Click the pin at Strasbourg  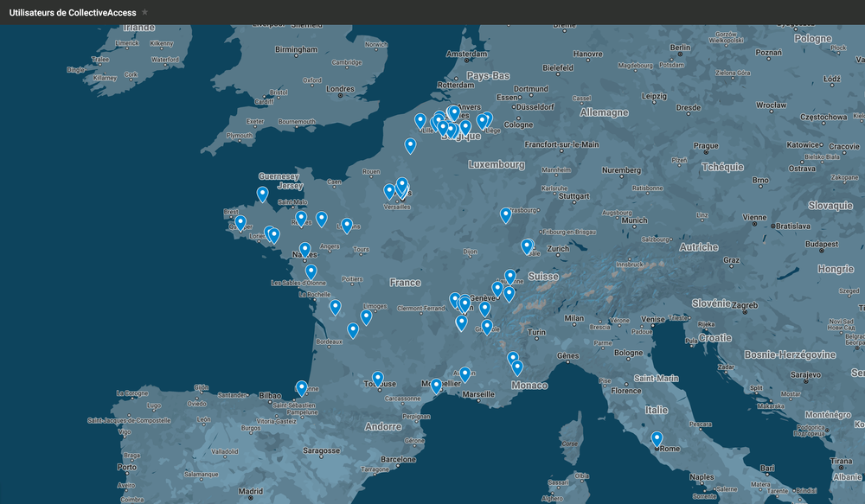pos(506,214)
